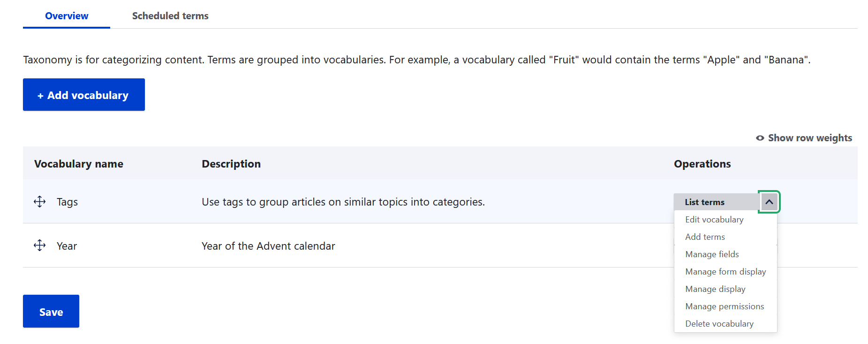This screenshot has width=868, height=344.
Task: Click the Operations column header
Action: 702,164
